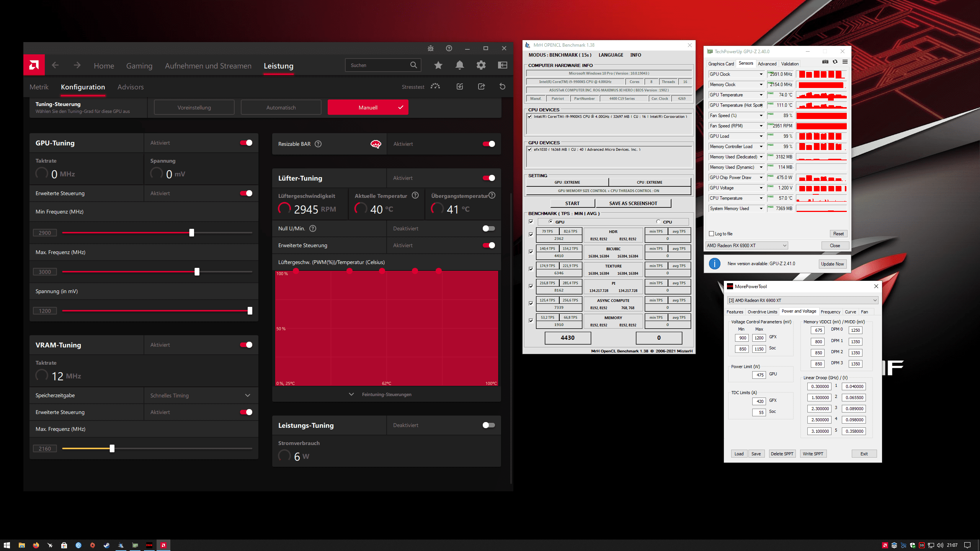Click Write SPPT in MorePowerTool

[813, 454]
